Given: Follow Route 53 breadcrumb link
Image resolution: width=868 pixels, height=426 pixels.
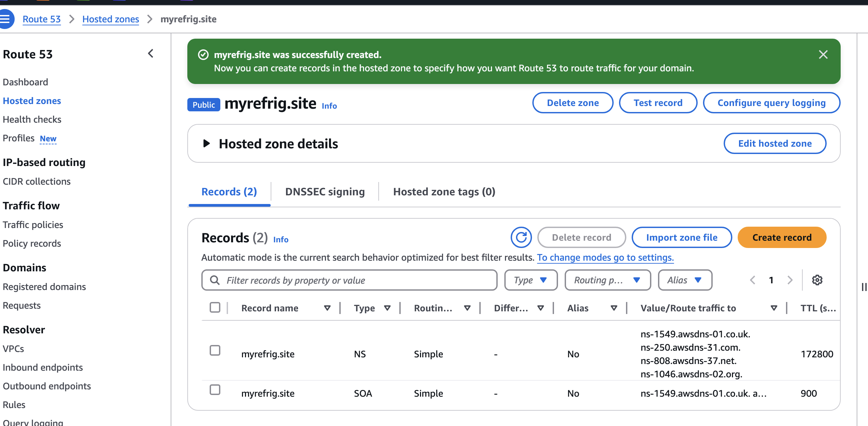Looking at the screenshot, I should 42,19.
